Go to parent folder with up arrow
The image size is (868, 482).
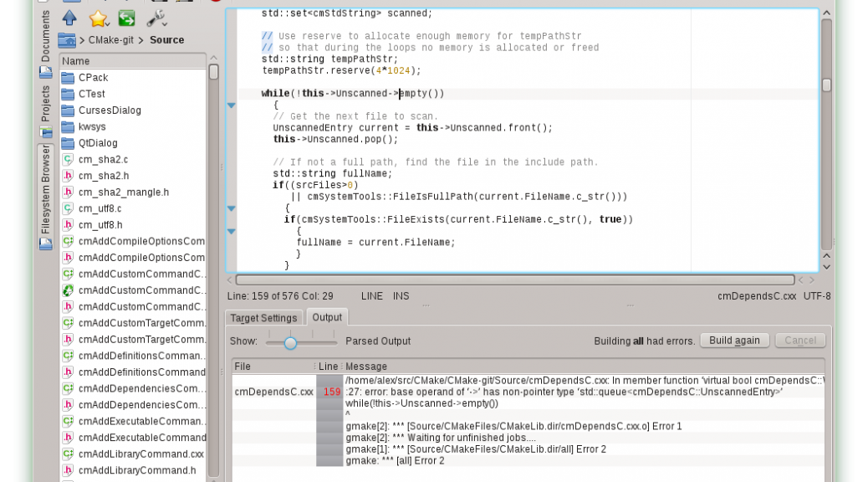pyautogui.click(x=69, y=18)
